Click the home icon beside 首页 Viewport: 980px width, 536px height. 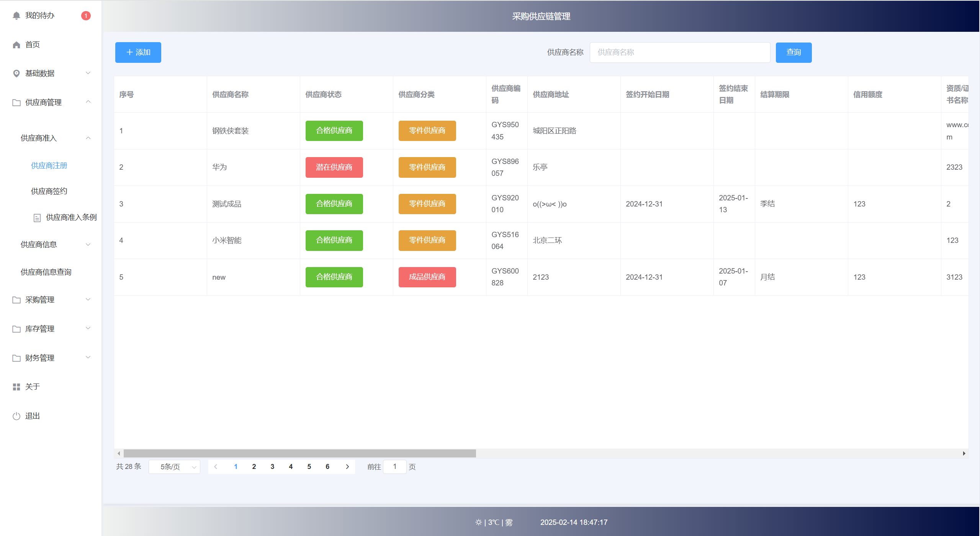pos(16,45)
